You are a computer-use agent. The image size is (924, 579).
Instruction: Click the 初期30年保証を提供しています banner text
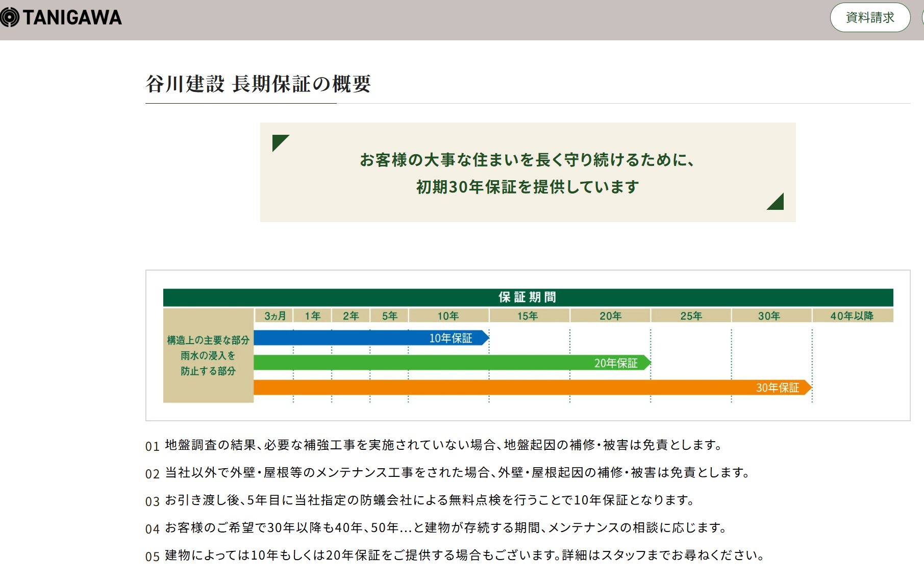click(x=528, y=187)
